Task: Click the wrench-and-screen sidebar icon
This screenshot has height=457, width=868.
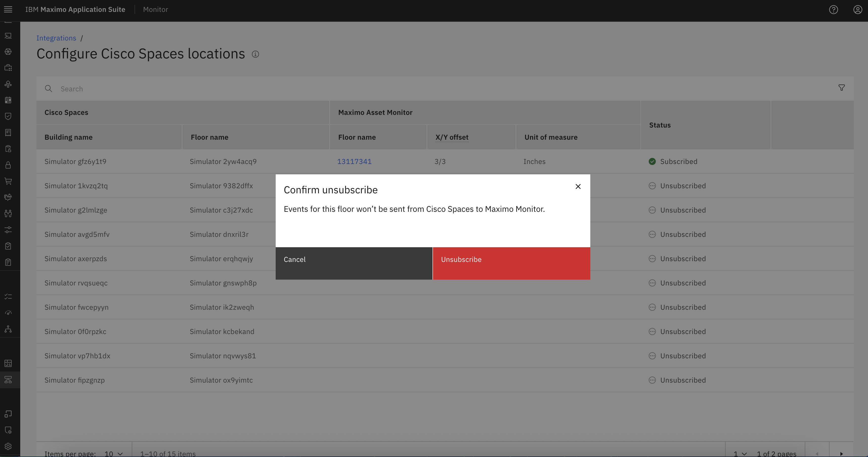Action: [8, 36]
